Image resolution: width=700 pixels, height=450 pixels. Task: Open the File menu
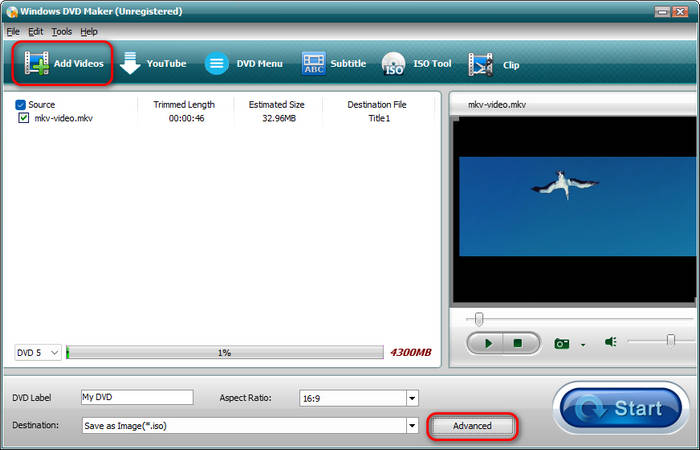[13, 32]
